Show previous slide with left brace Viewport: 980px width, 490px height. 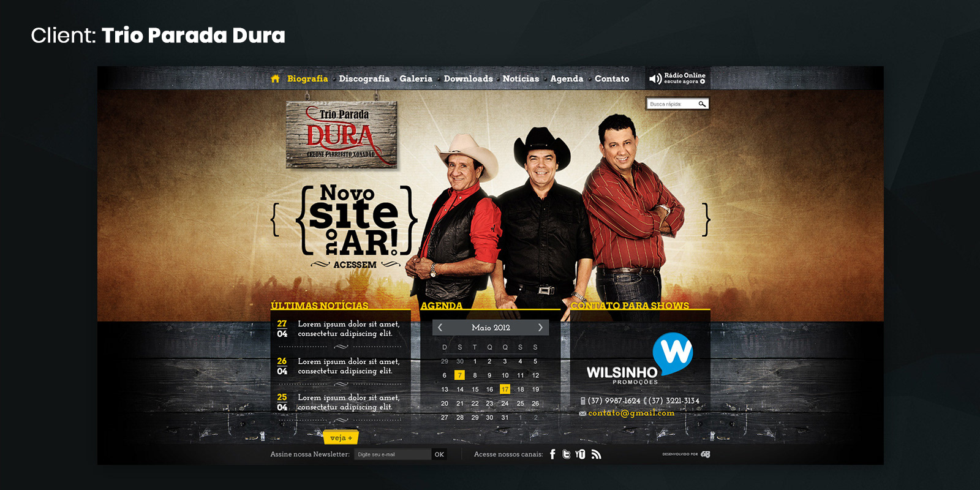(276, 220)
